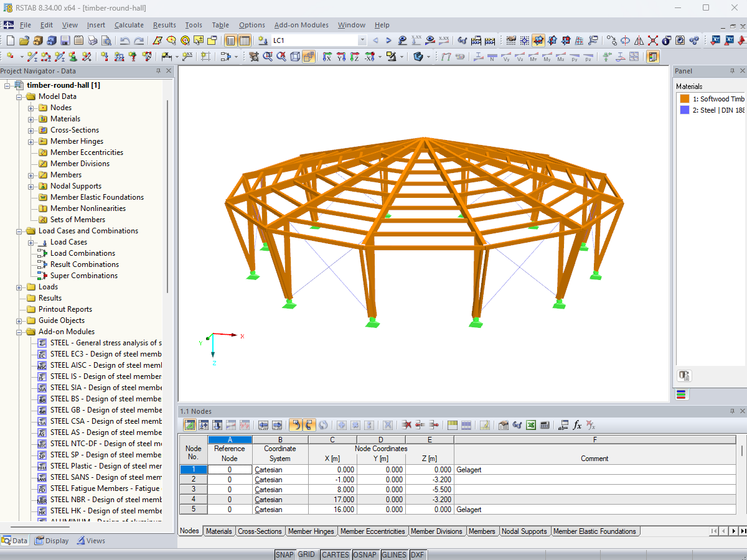Click the View in Z direction icon
Screen dimensions: 747x560
(355, 57)
